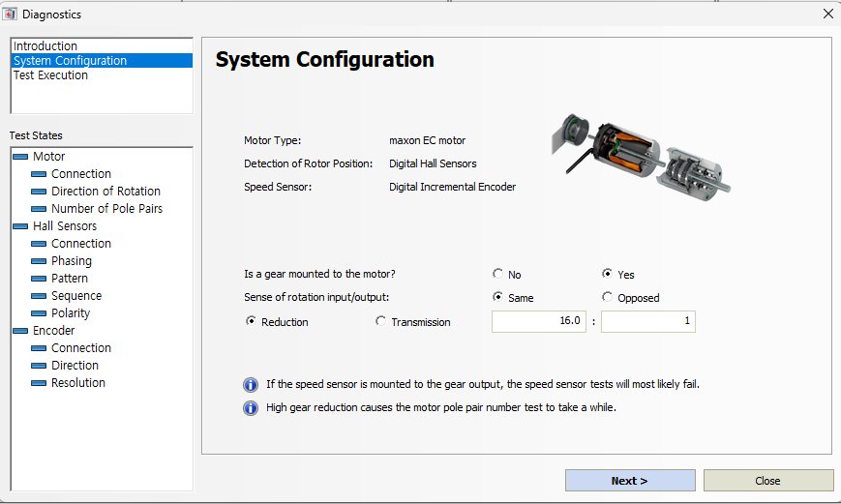The image size is (841, 504).
Task: Select the Motor test state
Action: [x=48, y=157]
